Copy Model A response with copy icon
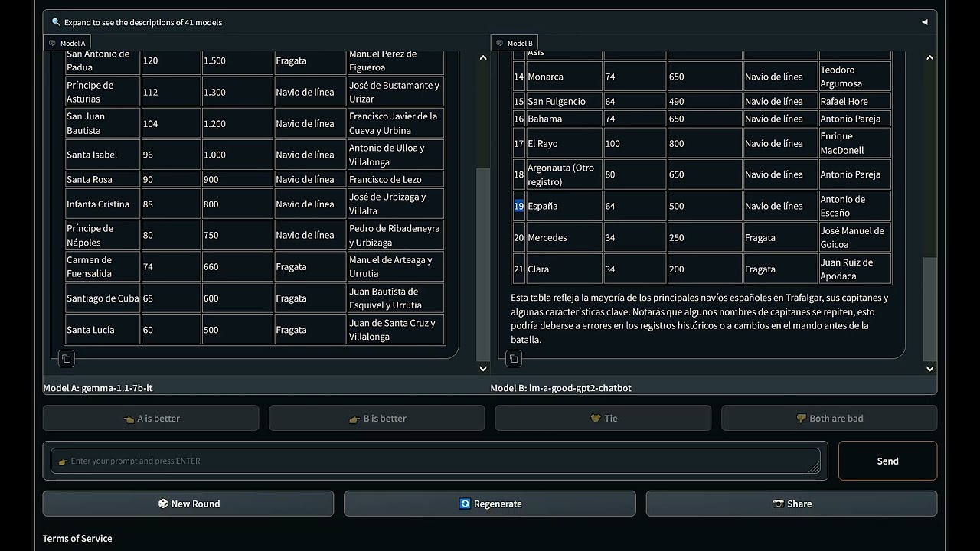The image size is (980, 551). pos(66,358)
